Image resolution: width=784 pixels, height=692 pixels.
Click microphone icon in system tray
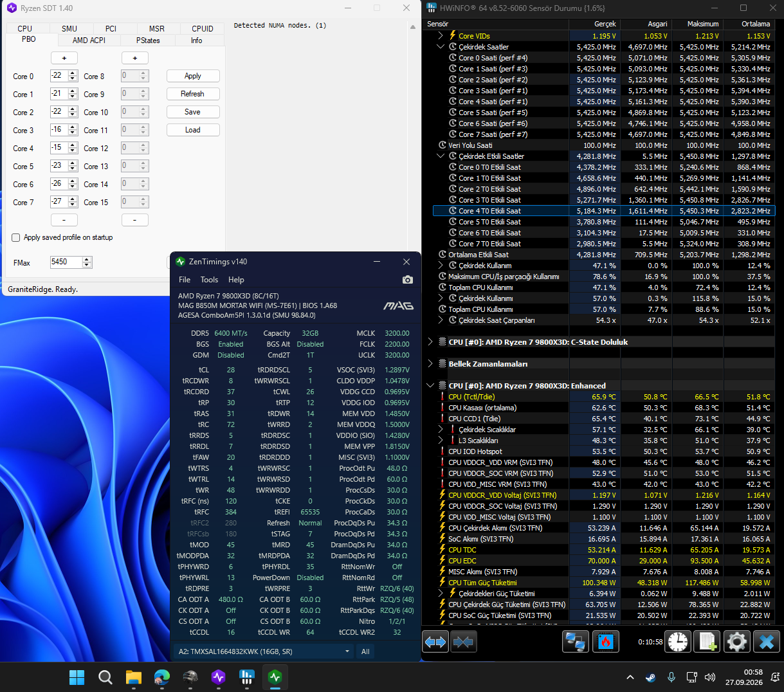(671, 677)
